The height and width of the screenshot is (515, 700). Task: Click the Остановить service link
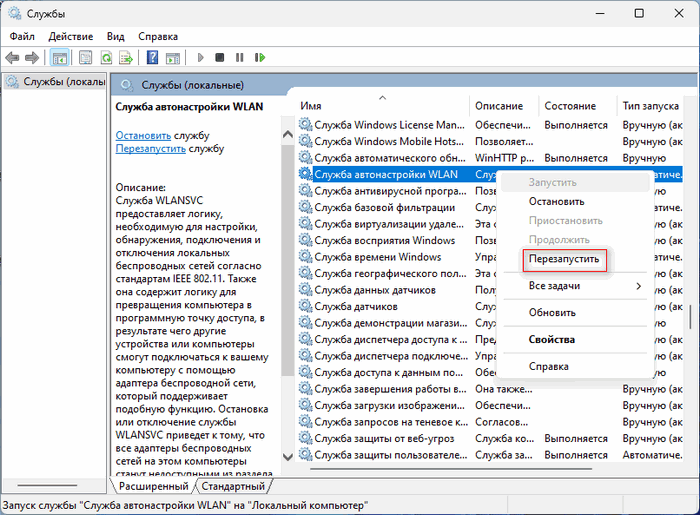coord(142,134)
